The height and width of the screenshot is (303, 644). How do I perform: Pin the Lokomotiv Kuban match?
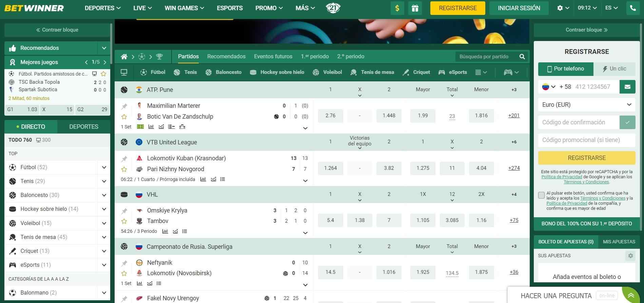click(124, 159)
